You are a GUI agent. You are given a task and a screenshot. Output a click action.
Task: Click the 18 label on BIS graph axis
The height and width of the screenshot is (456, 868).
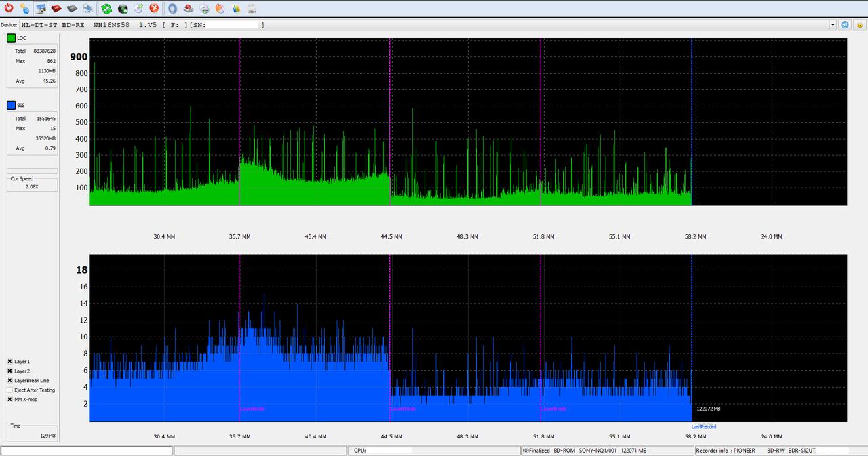(x=82, y=270)
